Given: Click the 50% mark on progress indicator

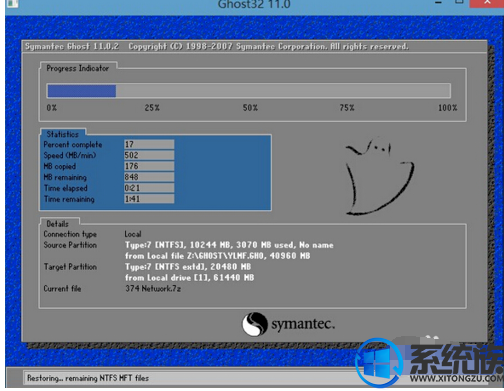Looking at the screenshot, I should [250, 108].
